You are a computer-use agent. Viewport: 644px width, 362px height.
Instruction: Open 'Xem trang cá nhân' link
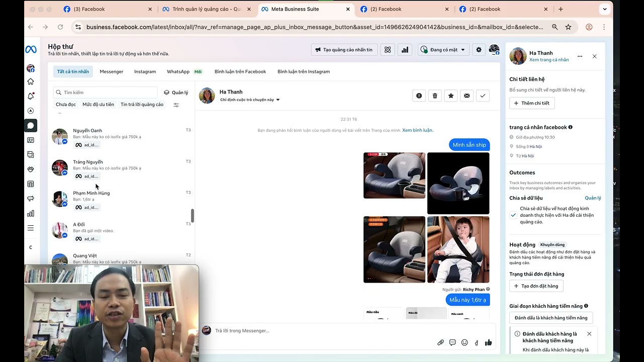[x=549, y=60]
